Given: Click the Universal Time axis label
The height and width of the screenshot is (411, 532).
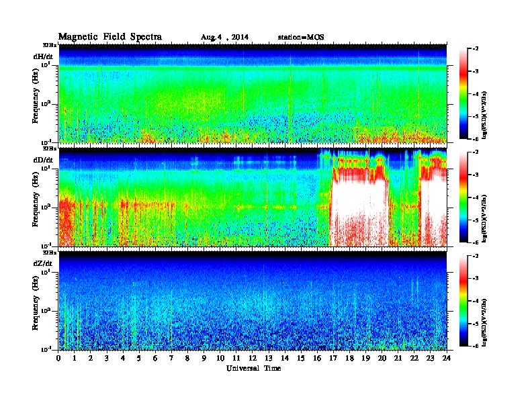Looking at the screenshot, I should coord(253,368).
